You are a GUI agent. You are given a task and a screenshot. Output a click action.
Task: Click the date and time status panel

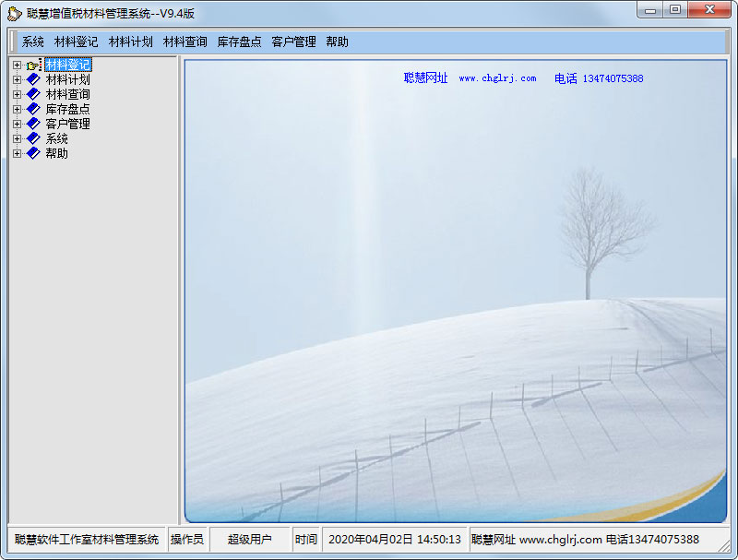click(395, 540)
